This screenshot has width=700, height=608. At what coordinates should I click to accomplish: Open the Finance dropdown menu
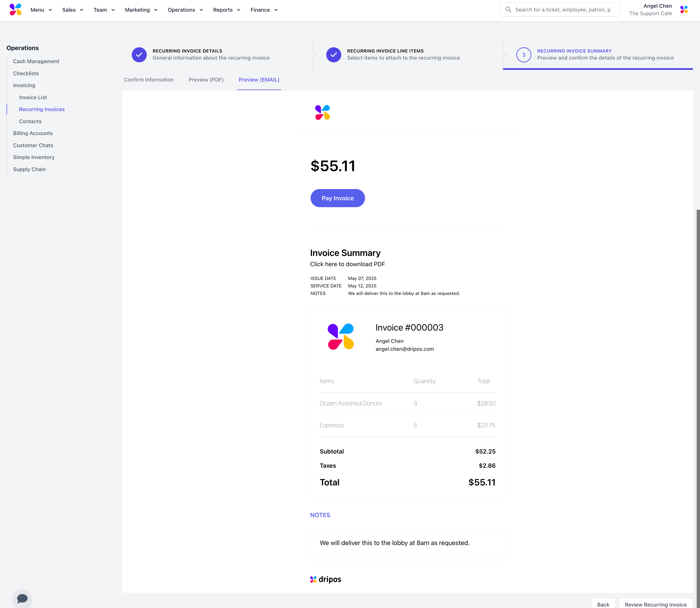click(x=264, y=10)
